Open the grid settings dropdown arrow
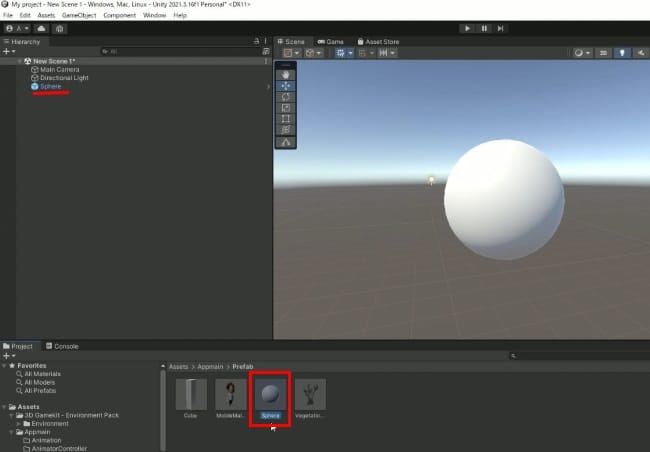650x452 pixels. [x=351, y=53]
